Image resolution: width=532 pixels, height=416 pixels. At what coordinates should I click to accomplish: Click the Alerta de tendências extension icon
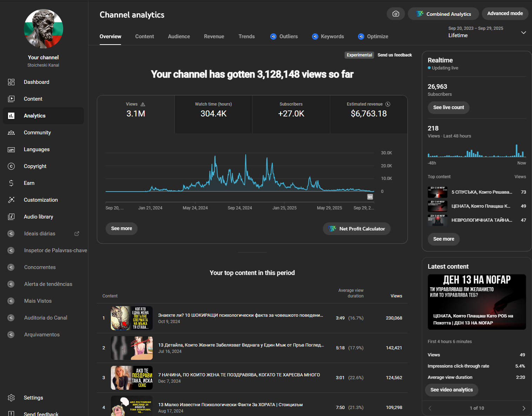pos(11,284)
